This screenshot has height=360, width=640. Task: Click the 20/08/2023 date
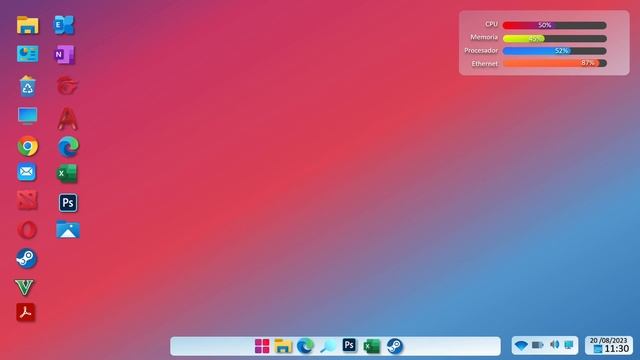click(609, 340)
